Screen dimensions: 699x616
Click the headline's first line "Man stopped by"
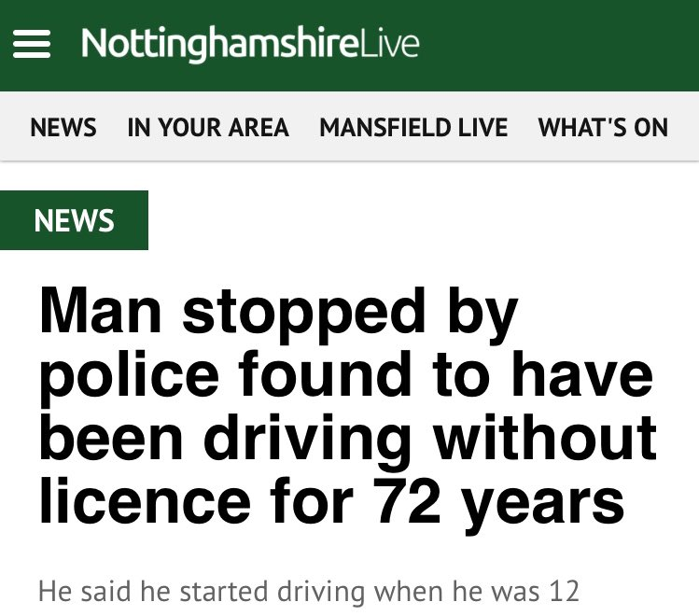coord(277,313)
